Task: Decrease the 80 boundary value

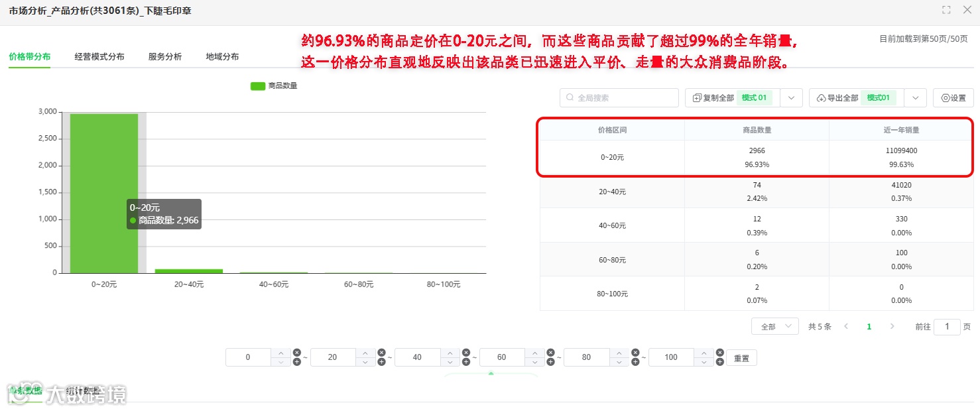Action: tap(619, 362)
